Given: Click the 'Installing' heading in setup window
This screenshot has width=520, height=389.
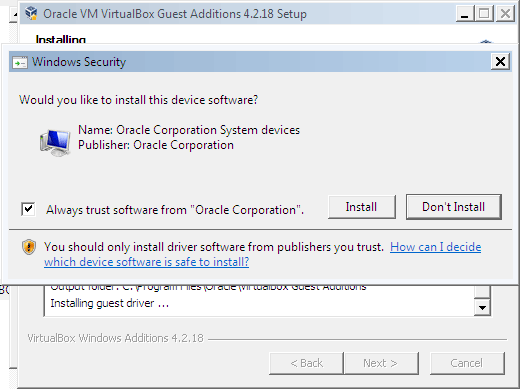Looking at the screenshot, I should (x=61, y=39).
